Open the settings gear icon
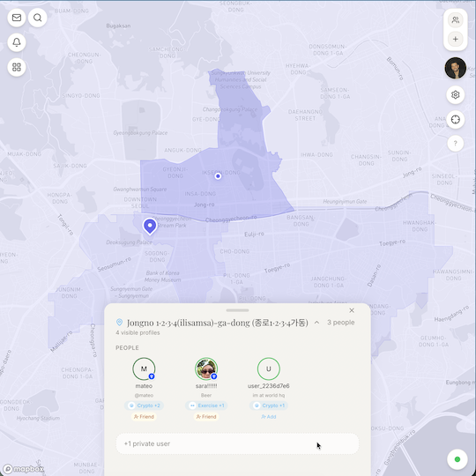Image resolution: width=476 pixels, height=476 pixels. click(456, 94)
